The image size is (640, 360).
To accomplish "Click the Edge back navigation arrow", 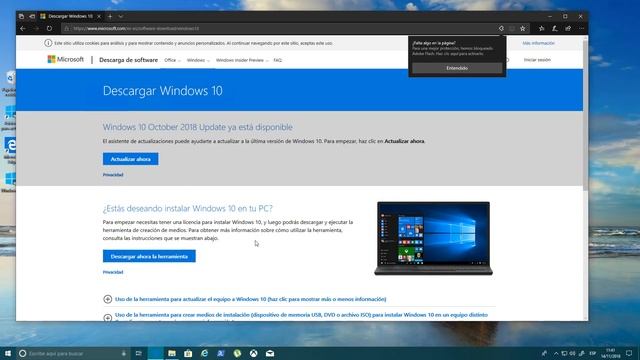I will pyautogui.click(x=23, y=29).
